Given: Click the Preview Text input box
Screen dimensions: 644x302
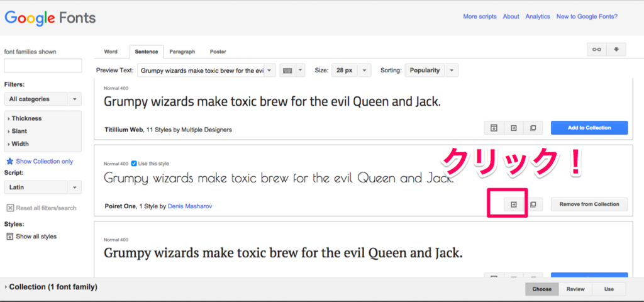Looking at the screenshot, I should 200,70.
